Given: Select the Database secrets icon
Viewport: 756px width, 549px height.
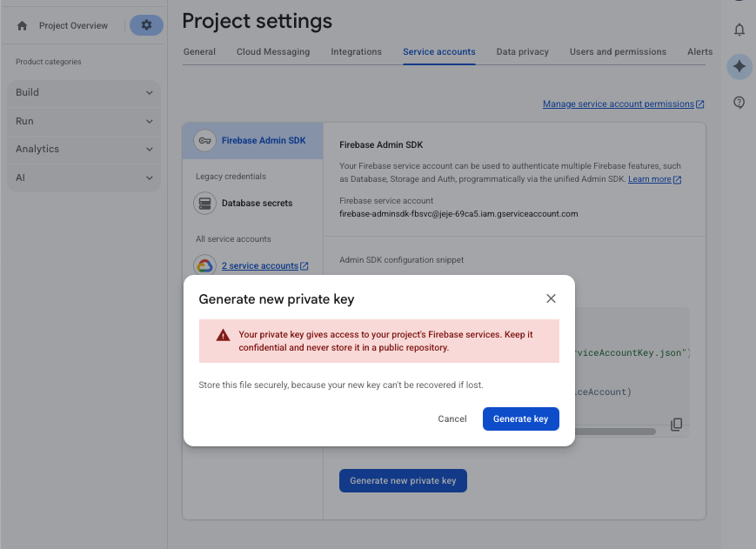Looking at the screenshot, I should (204, 203).
